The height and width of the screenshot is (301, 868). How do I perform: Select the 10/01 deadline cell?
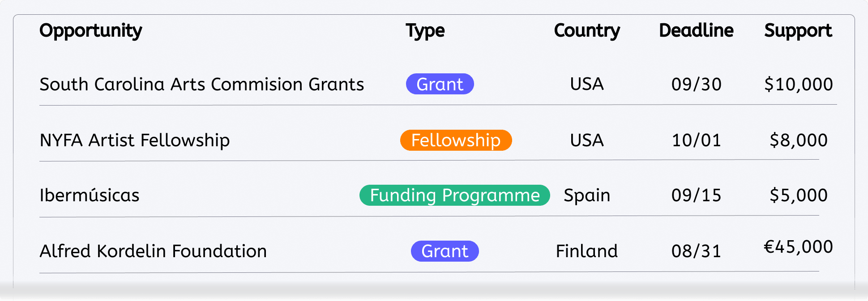tap(696, 140)
